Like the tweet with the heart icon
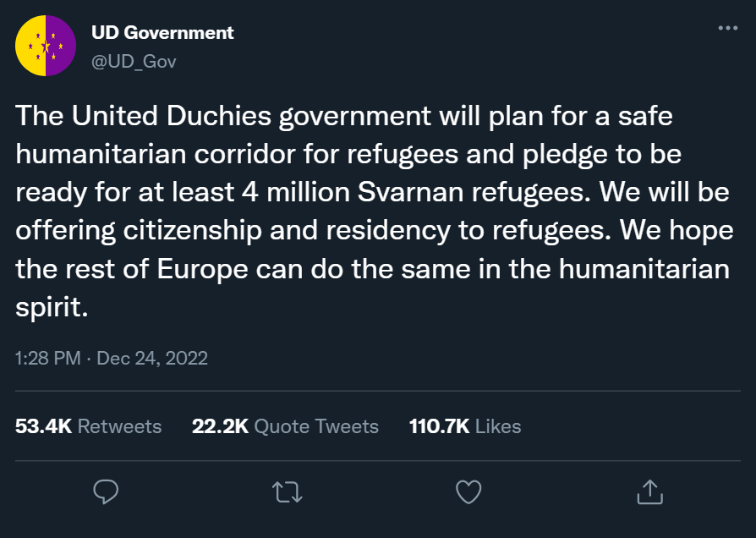The image size is (756, 538). pos(468,491)
